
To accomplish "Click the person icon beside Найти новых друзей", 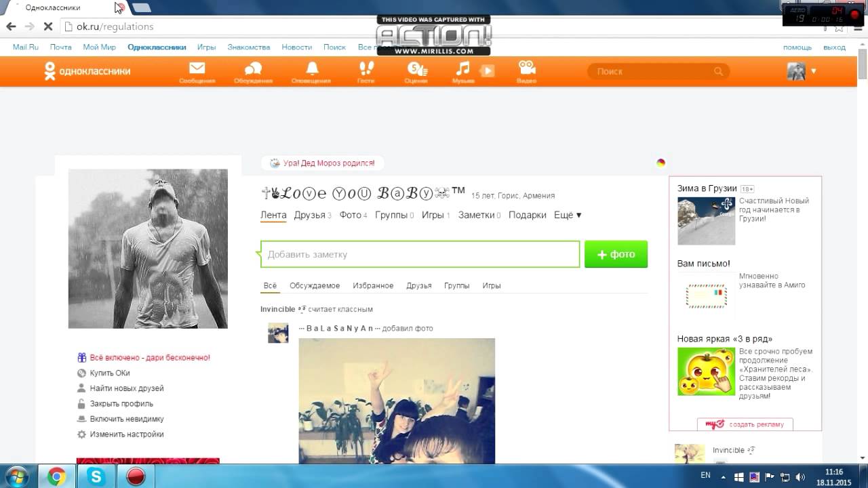I will [81, 388].
